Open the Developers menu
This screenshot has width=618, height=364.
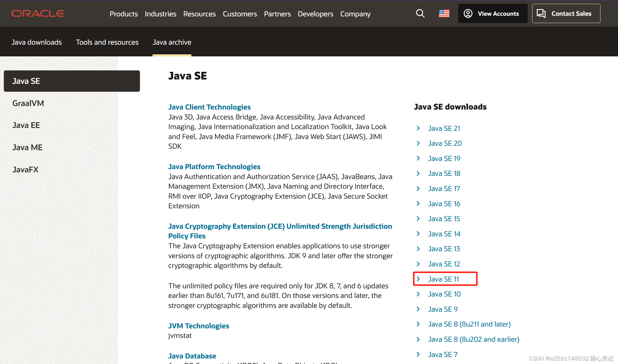(315, 14)
